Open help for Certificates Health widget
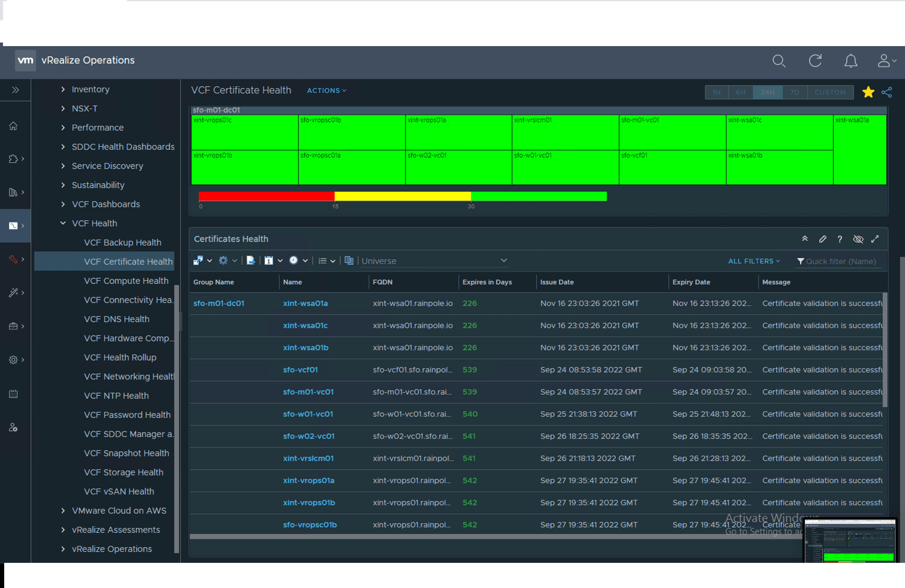 [x=840, y=239]
